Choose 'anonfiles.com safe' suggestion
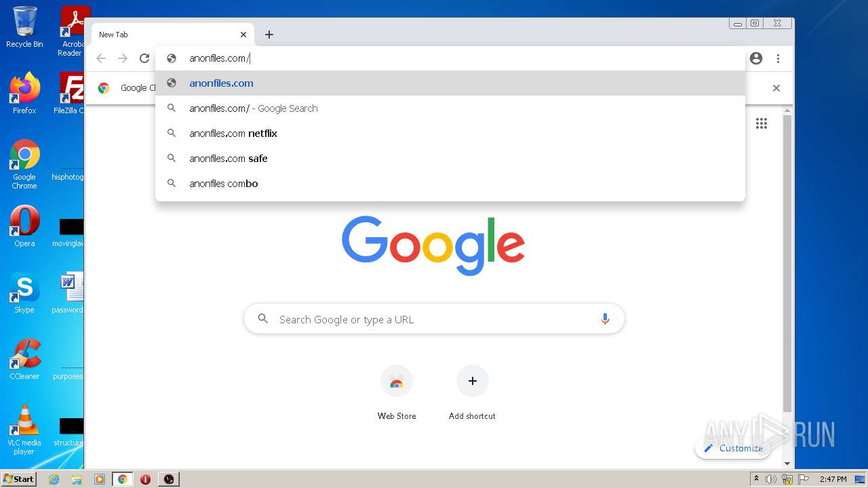This screenshot has height=488, width=868. 450,159
